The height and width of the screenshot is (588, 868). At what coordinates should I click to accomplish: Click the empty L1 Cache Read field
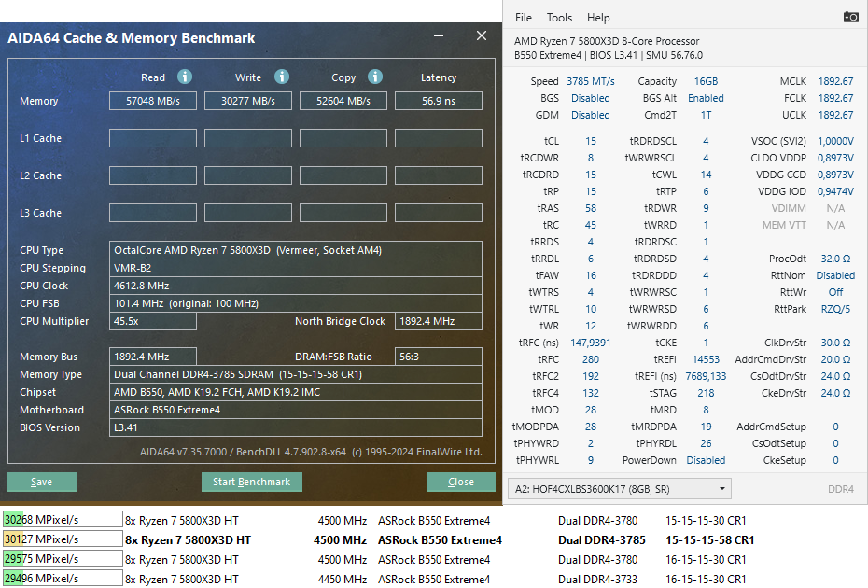(x=153, y=138)
